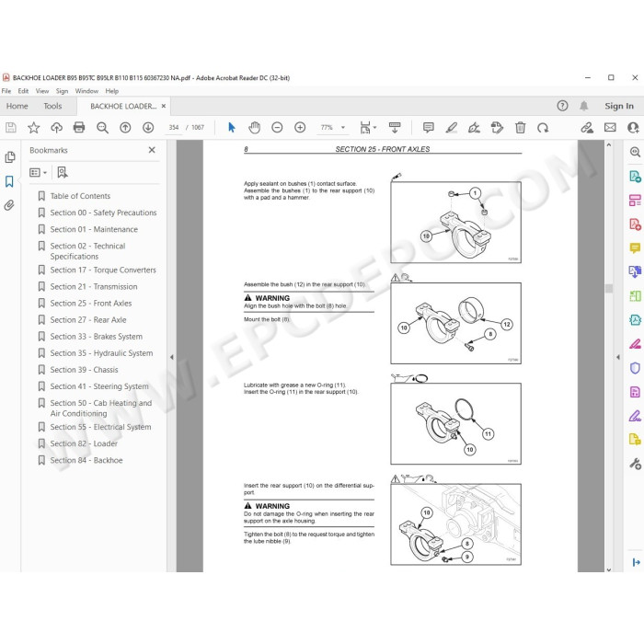Click the Sign In button

click(x=619, y=106)
